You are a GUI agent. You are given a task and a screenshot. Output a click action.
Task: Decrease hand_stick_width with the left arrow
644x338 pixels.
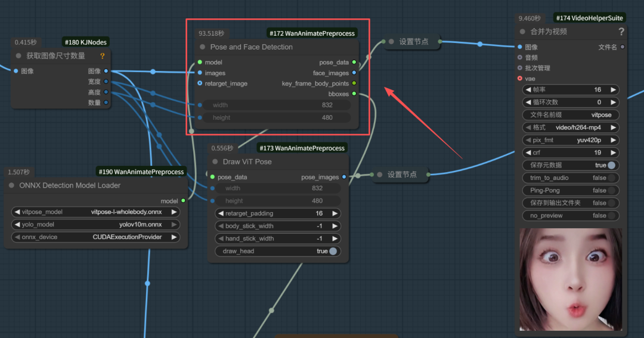[221, 238]
